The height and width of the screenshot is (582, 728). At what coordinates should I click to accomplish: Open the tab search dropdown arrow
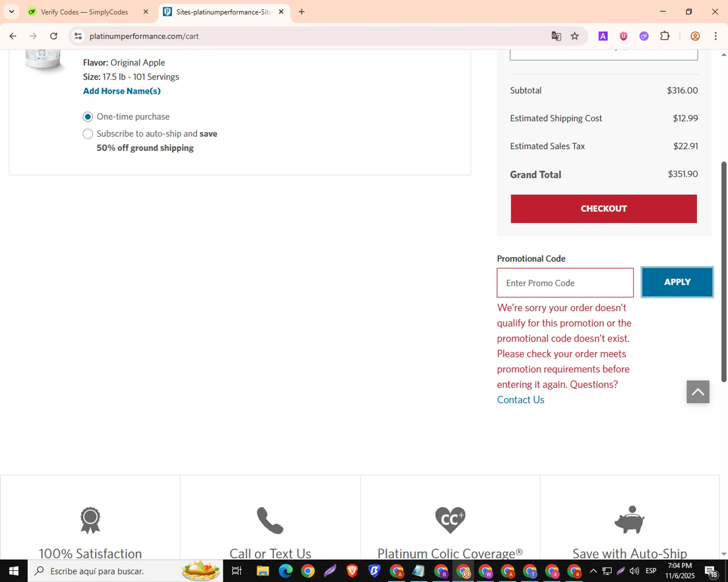(12, 12)
